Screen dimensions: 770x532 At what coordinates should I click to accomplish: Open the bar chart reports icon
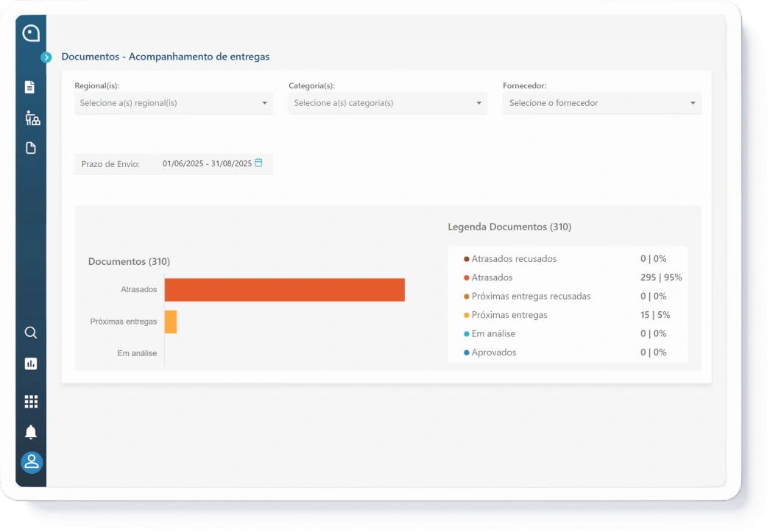click(31, 363)
